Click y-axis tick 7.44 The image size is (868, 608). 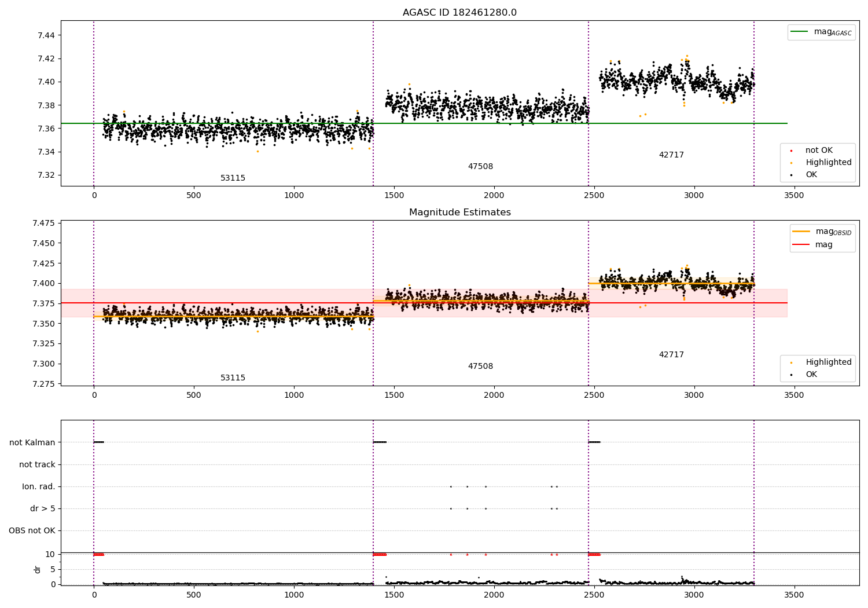46,35
